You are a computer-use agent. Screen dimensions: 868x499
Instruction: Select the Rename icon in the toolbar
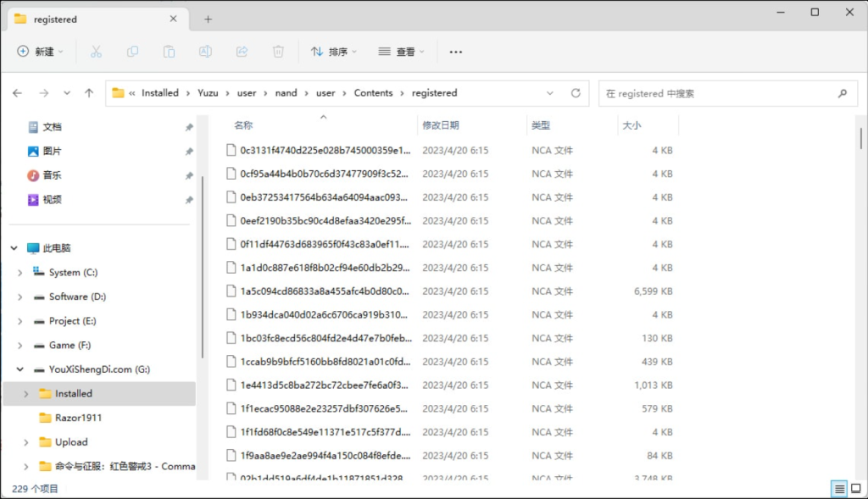[204, 52]
